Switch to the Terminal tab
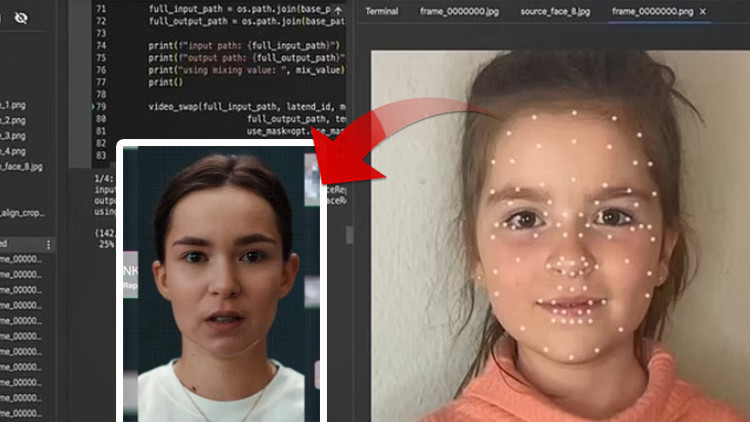Image resolution: width=750 pixels, height=422 pixels. click(381, 11)
